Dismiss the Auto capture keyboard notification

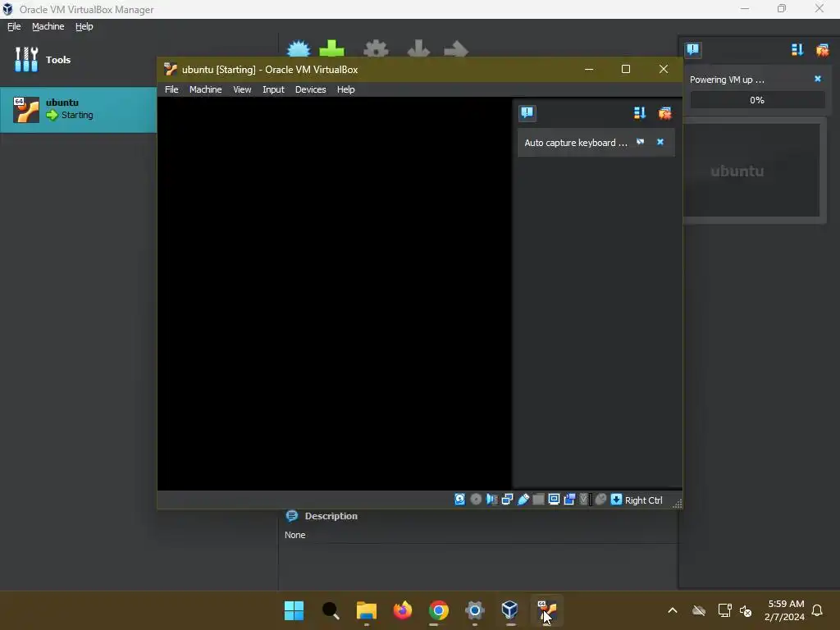pos(660,142)
